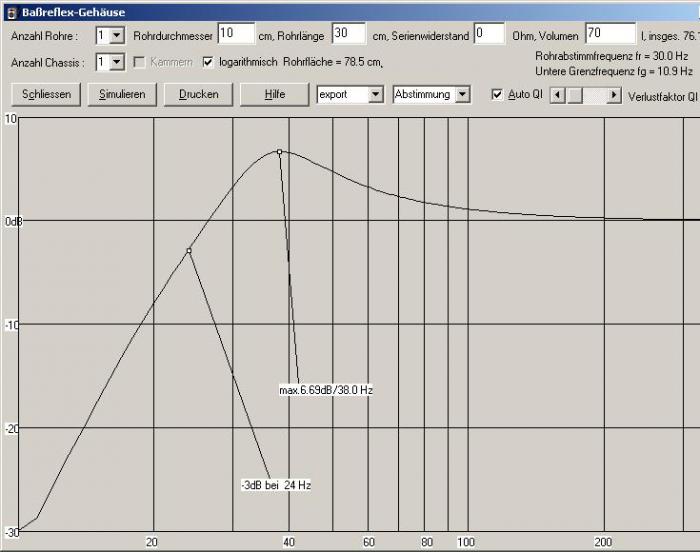The width and height of the screenshot is (700, 552).
Task: Open the Anzahl Chassis dropdown
Action: pyautogui.click(x=117, y=62)
